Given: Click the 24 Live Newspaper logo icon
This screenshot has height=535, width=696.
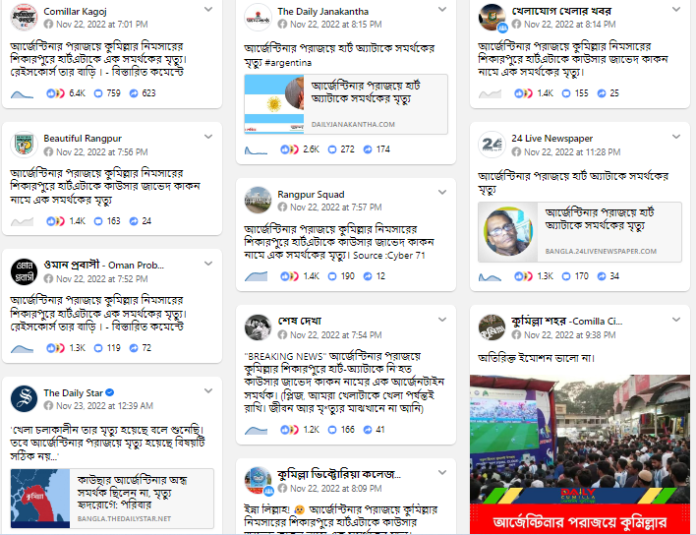Looking at the screenshot, I should point(492,145).
